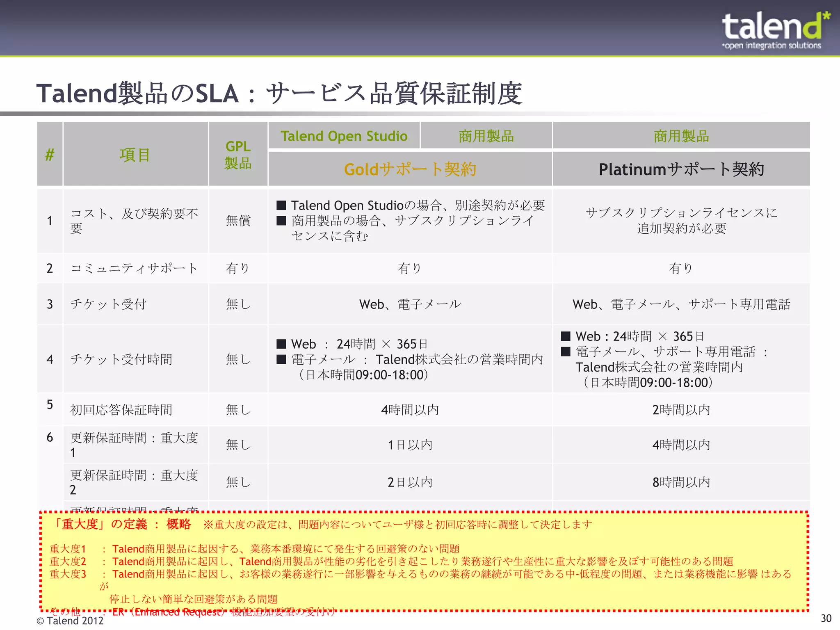Click the '無償' cell in row 1

click(238, 221)
